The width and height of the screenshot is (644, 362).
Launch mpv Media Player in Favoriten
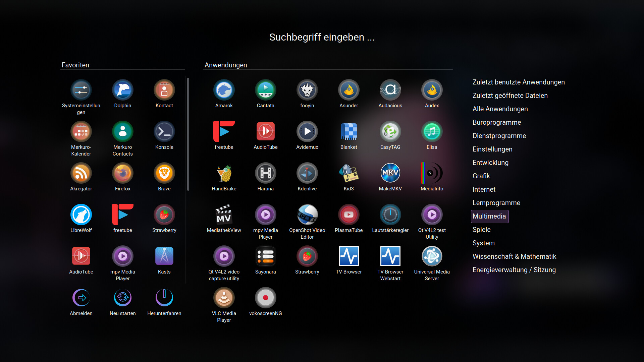(123, 263)
